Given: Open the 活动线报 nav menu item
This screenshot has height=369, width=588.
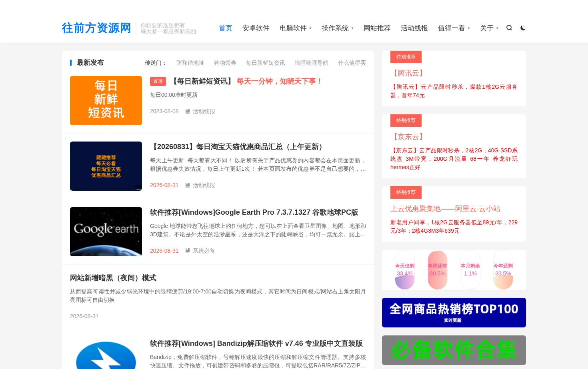Looking at the screenshot, I should 414,28.
